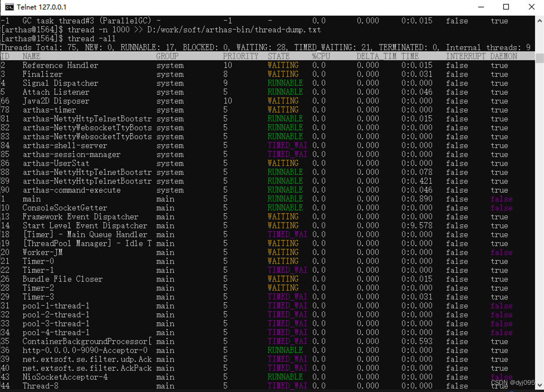Click the 'Signal Dispatcher' thread name
This screenshot has width=544, height=392.
point(60,84)
